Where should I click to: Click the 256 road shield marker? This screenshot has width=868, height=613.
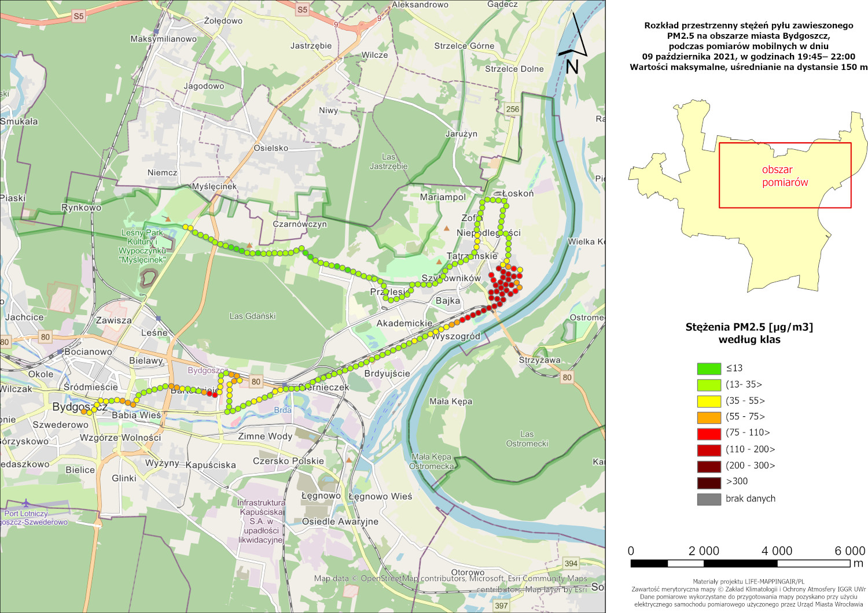(512, 109)
